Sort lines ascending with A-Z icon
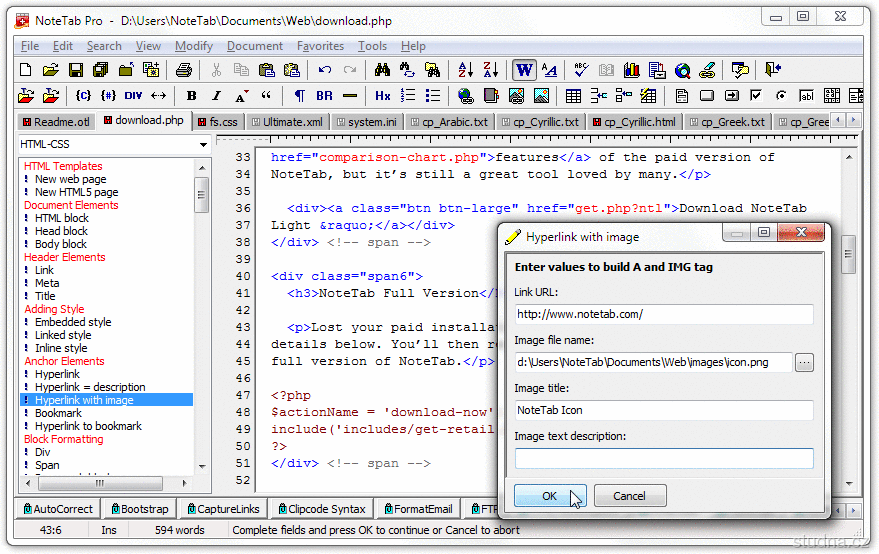This screenshot has width=879, height=554. click(x=465, y=70)
